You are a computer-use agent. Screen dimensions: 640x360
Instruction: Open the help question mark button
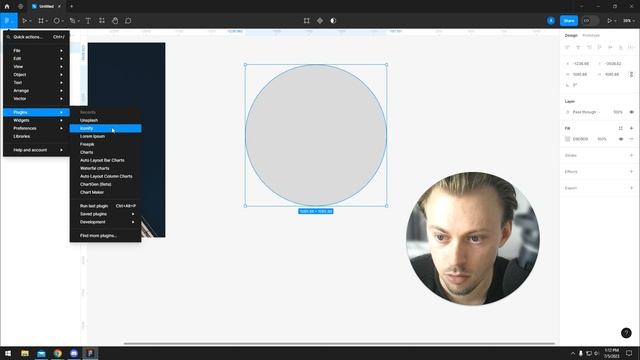point(626,333)
